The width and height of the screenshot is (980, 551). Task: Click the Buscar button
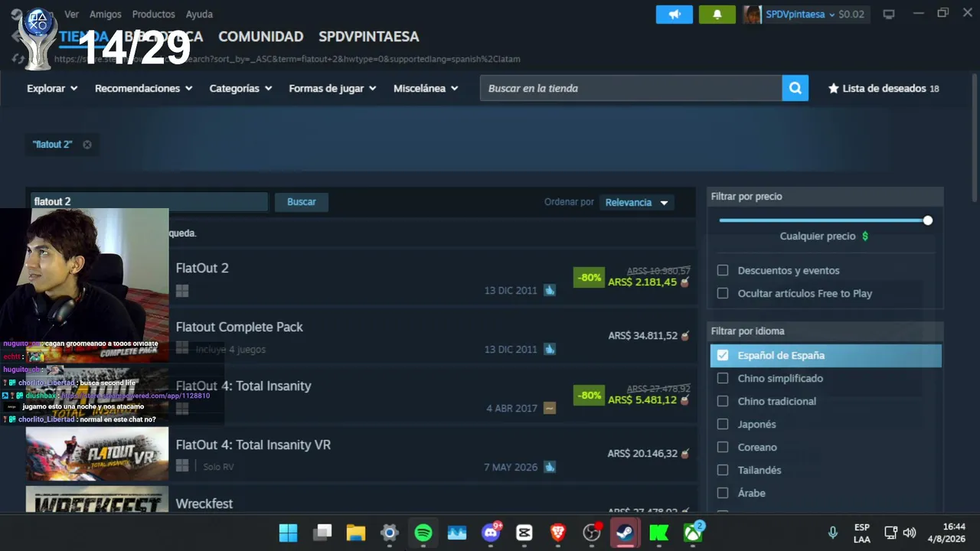302,202
